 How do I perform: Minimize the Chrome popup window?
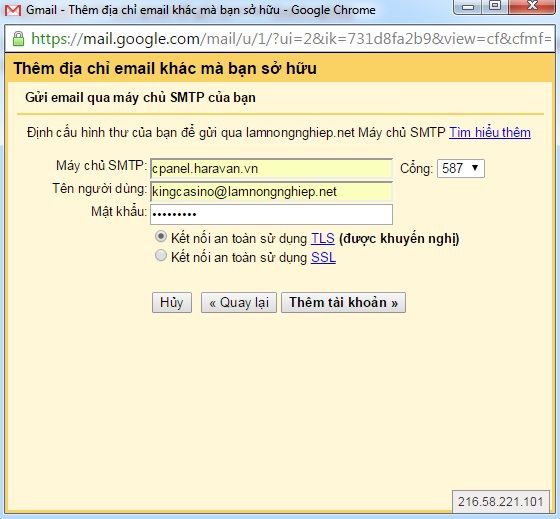(x=468, y=6)
